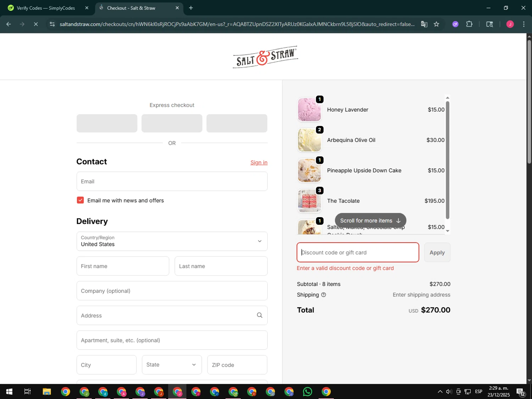Viewport: 532px width, 399px height.
Task: Open the State dropdown
Action: point(172,365)
